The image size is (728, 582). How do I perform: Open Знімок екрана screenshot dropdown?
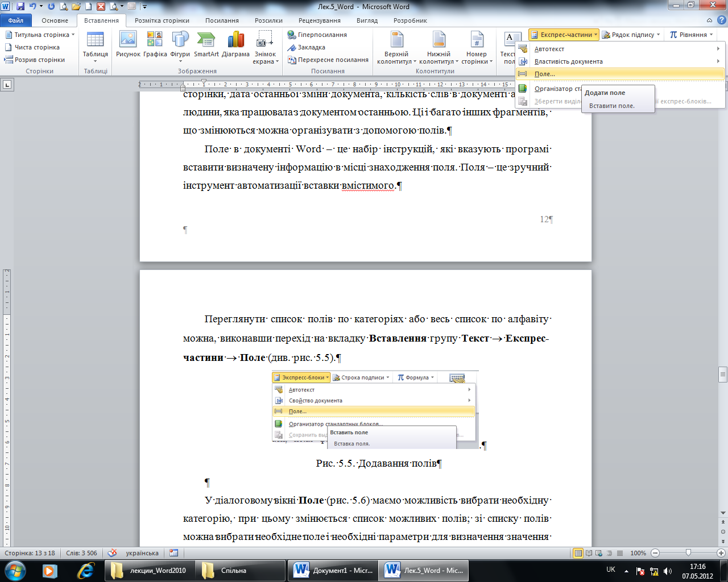[265, 47]
